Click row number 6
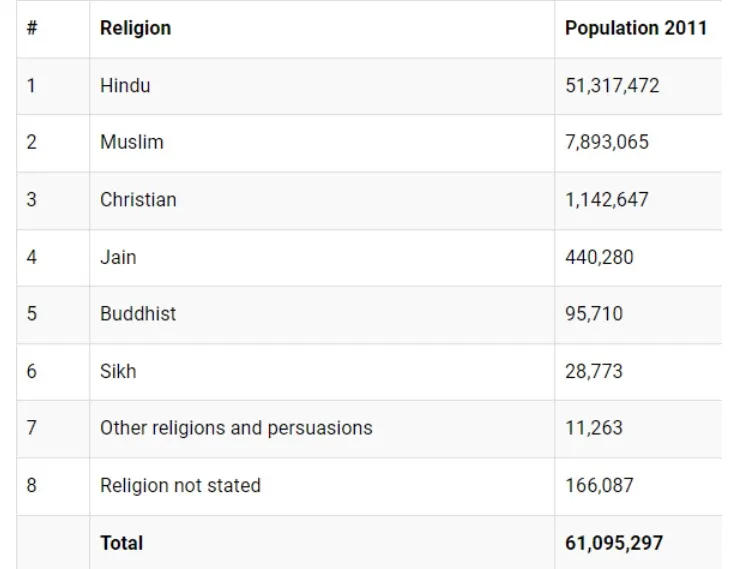 [x=32, y=371]
